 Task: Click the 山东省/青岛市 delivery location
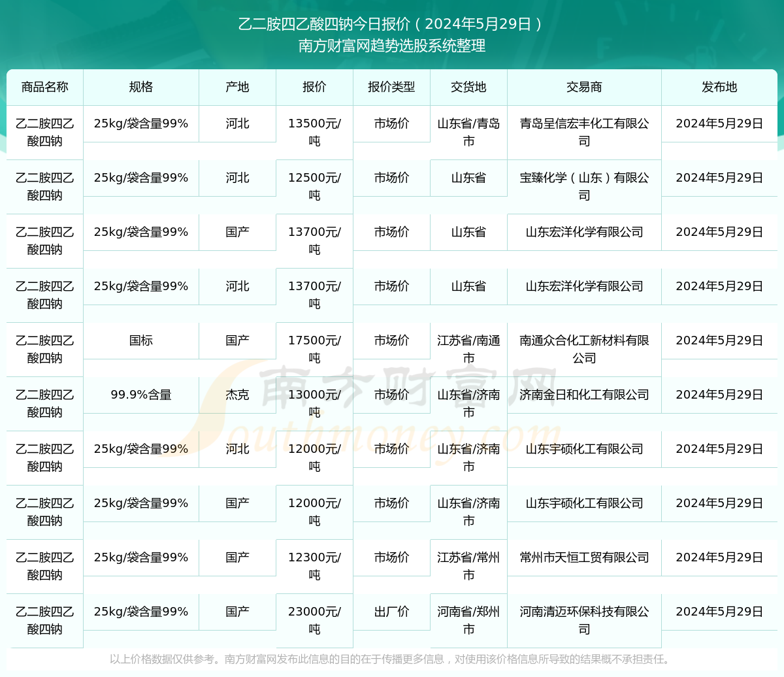point(468,133)
